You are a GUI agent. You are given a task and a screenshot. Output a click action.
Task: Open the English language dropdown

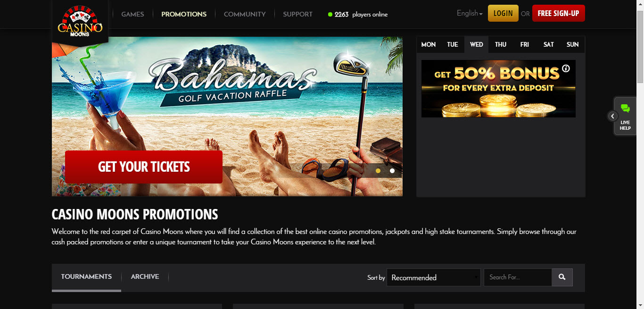point(470,13)
